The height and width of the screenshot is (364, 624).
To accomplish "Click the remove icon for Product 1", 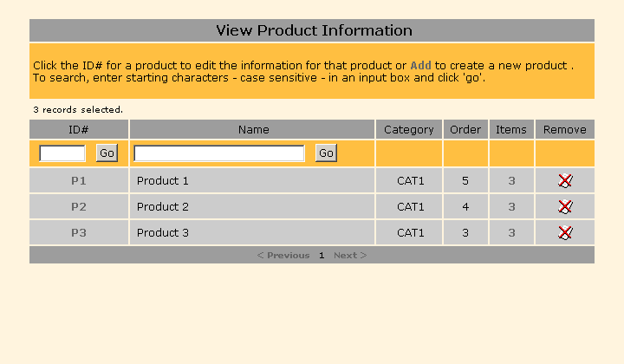I will [x=565, y=181].
